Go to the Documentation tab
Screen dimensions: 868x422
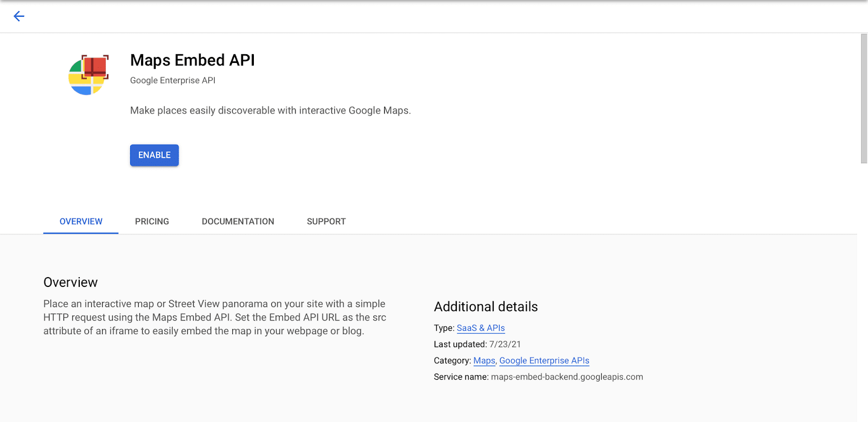238,221
